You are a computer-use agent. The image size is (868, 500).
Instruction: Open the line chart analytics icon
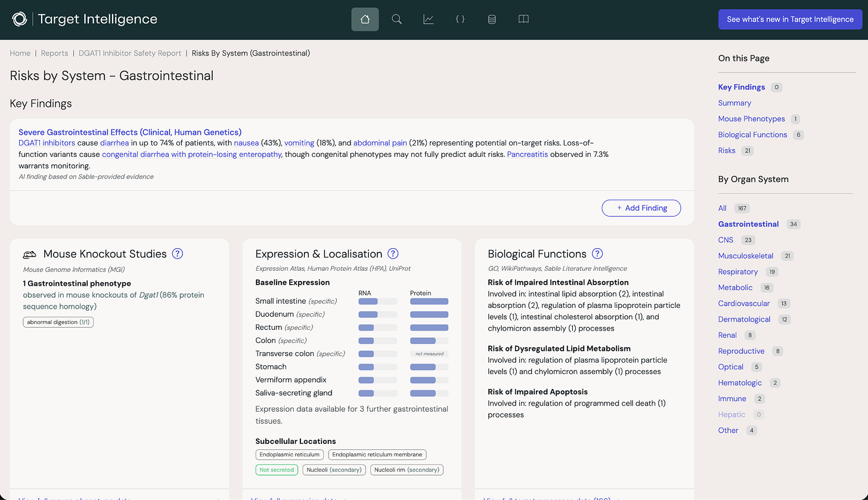tap(428, 19)
